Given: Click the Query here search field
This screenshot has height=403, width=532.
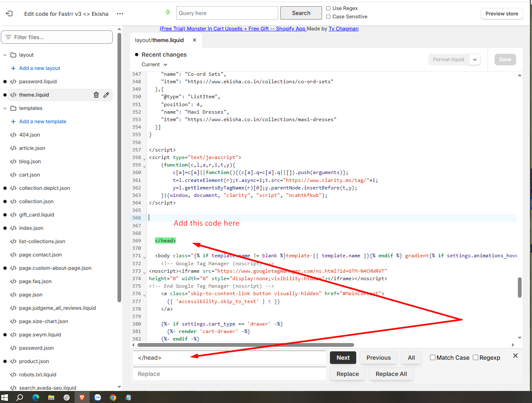Looking at the screenshot, I should pos(227,13).
